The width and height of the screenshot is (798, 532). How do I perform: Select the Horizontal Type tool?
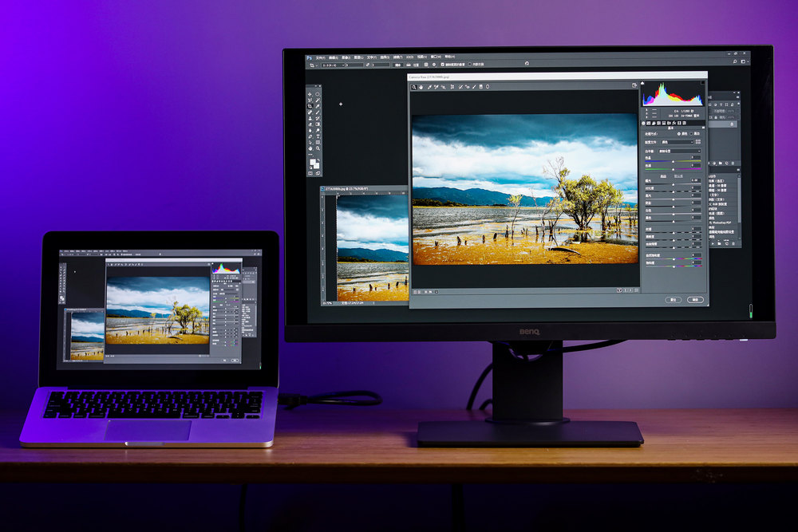[318, 137]
